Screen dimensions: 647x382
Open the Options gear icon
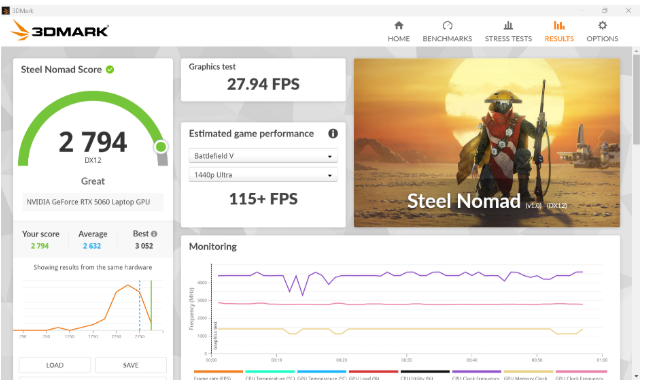pos(602,26)
